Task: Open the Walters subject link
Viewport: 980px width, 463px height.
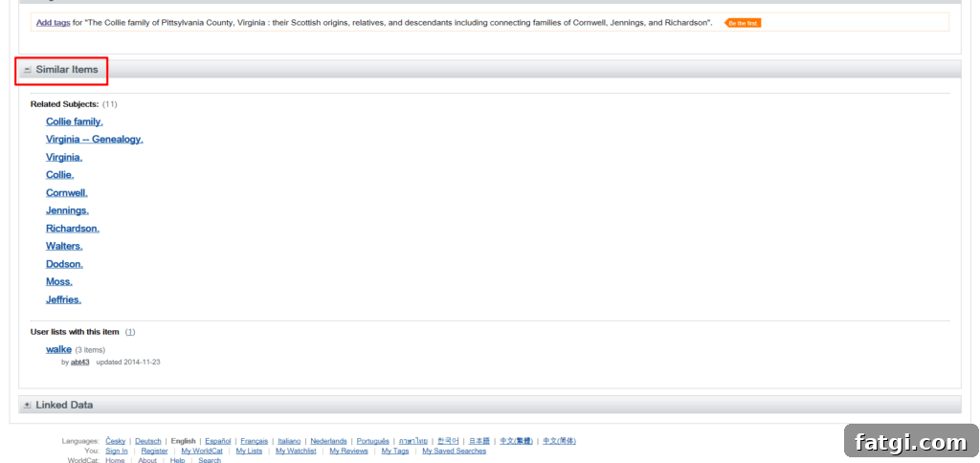Action: [x=64, y=246]
